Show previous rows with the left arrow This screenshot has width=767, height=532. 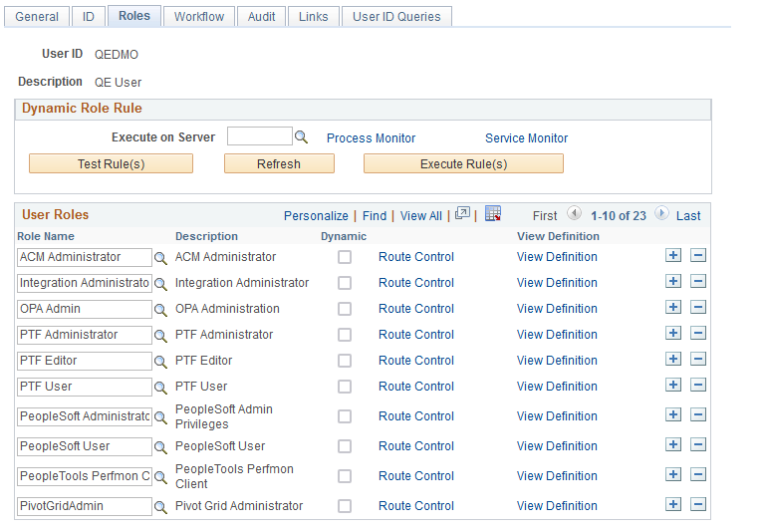[x=574, y=214]
